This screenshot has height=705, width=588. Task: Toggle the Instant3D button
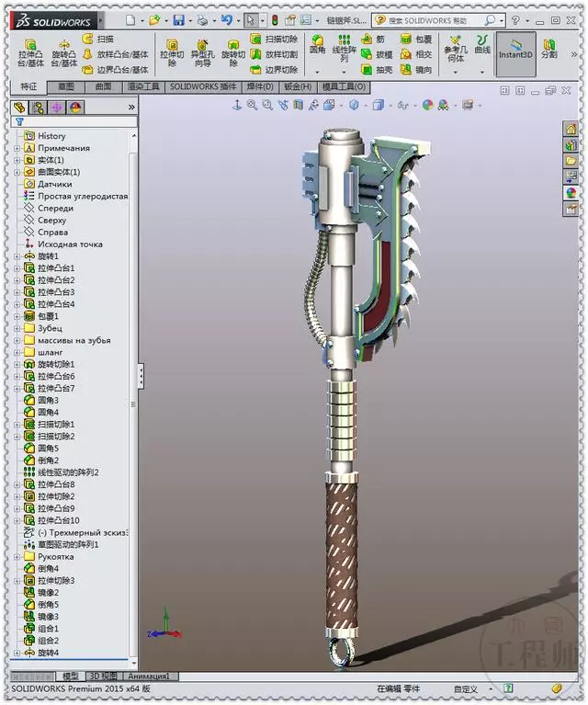point(515,54)
